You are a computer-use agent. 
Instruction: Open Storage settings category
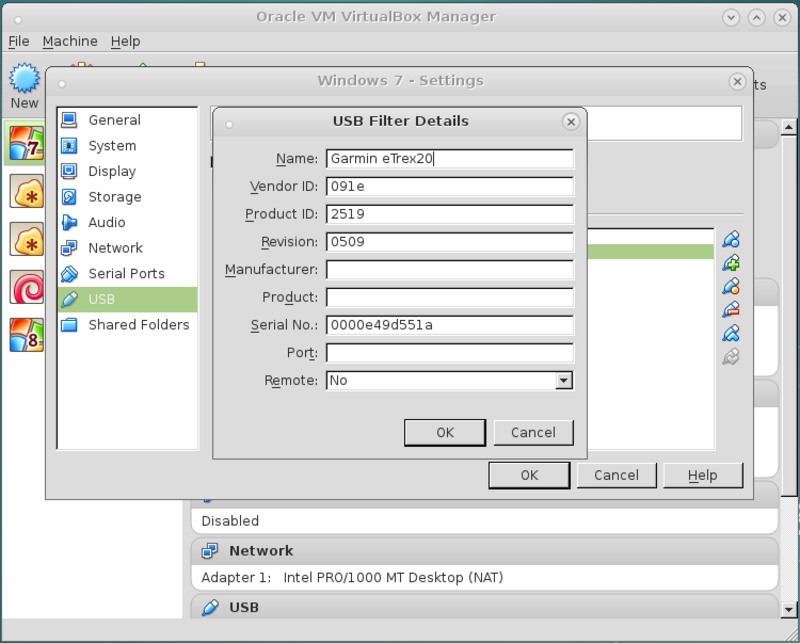tap(128, 196)
